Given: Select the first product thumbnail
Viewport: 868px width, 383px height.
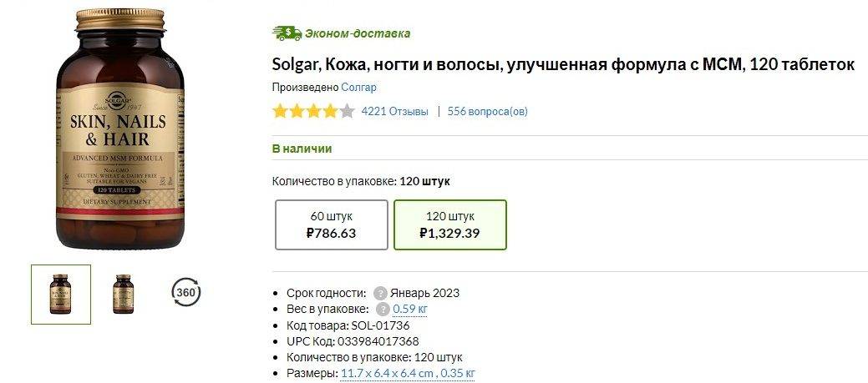Looking at the screenshot, I should 60,294.
